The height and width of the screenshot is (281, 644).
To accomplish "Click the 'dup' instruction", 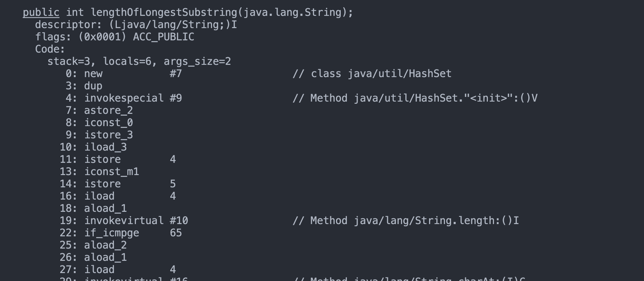I will [x=93, y=86].
